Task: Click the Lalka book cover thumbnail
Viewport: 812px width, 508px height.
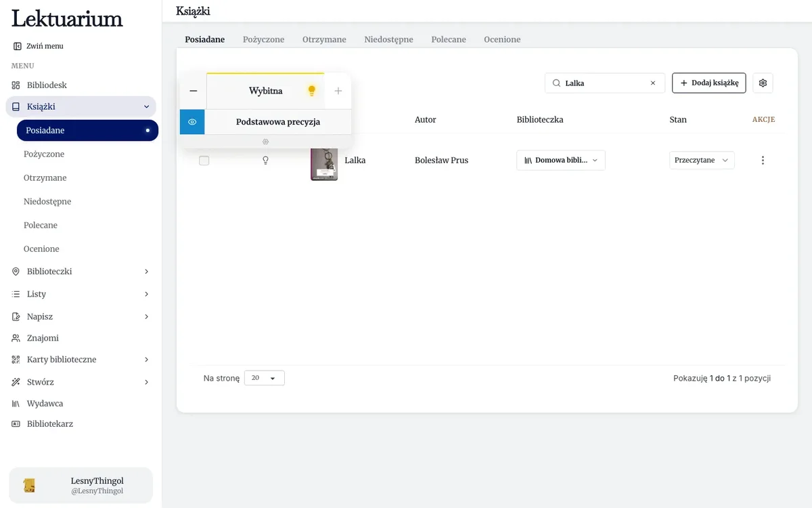Action: pyautogui.click(x=324, y=164)
